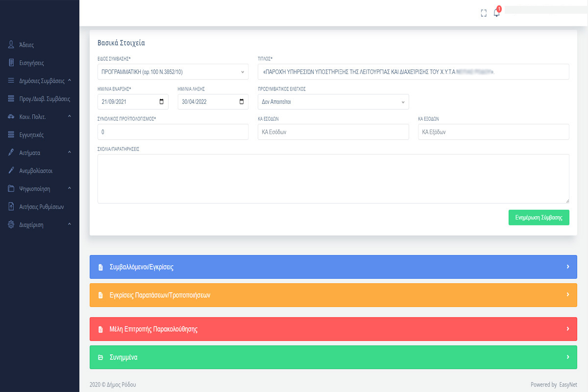588x392 pixels.
Task: Click the Συνημμένα panel title
Action: 123,358
